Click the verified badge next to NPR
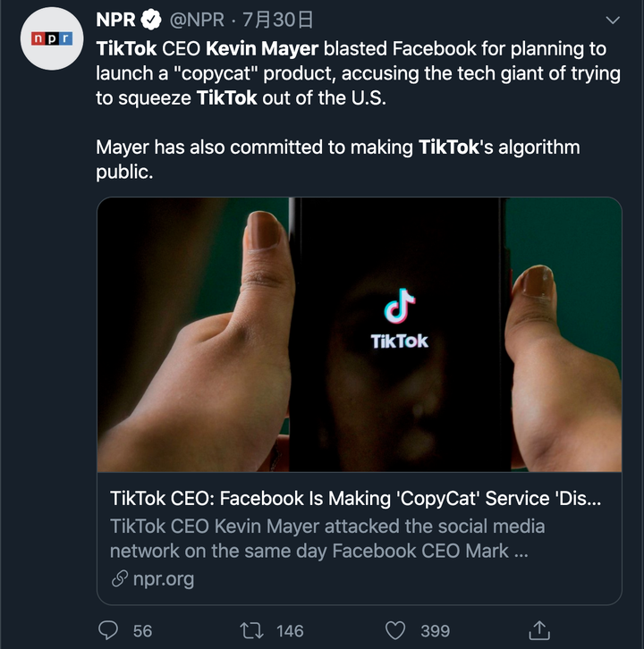The height and width of the screenshot is (649, 644). [x=152, y=21]
